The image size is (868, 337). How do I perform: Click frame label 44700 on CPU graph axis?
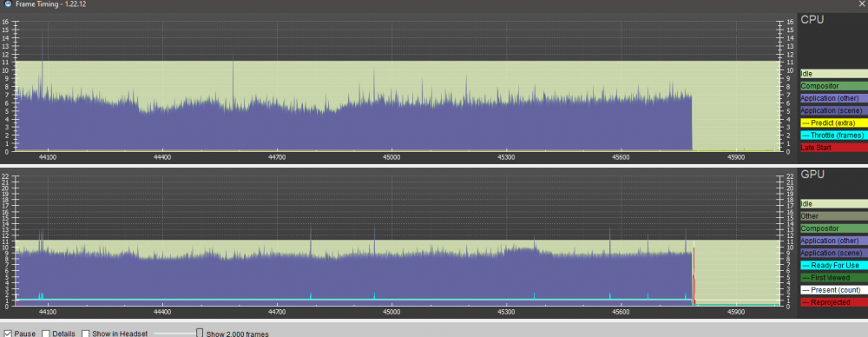[277, 157]
